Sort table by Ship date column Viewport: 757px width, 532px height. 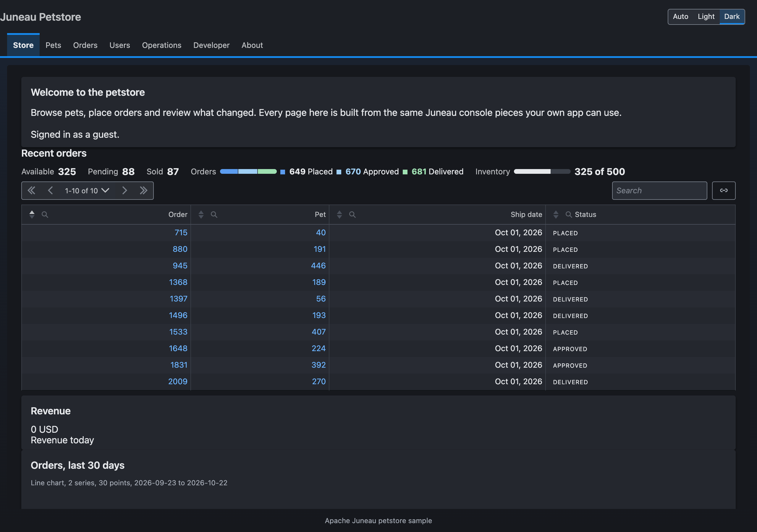[x=339, y=215]
